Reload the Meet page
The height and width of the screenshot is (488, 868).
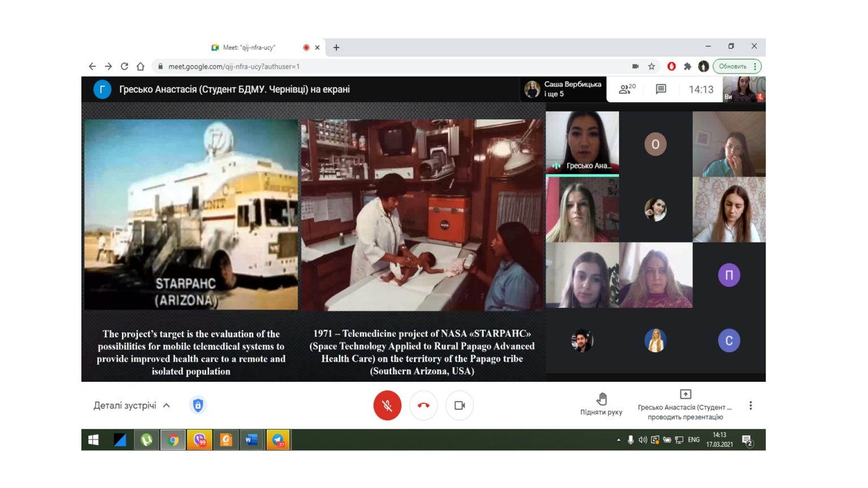tap(124, 66)
